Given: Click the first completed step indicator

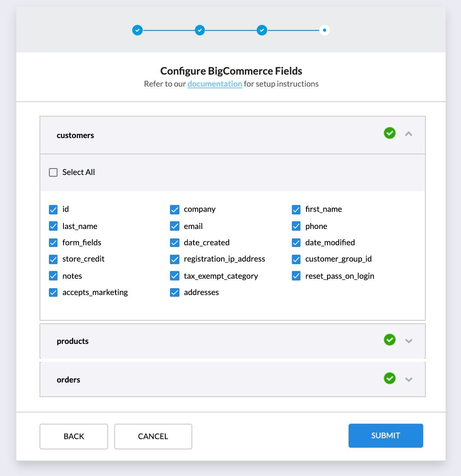Looking at the screenshot, I should point(137,30).
